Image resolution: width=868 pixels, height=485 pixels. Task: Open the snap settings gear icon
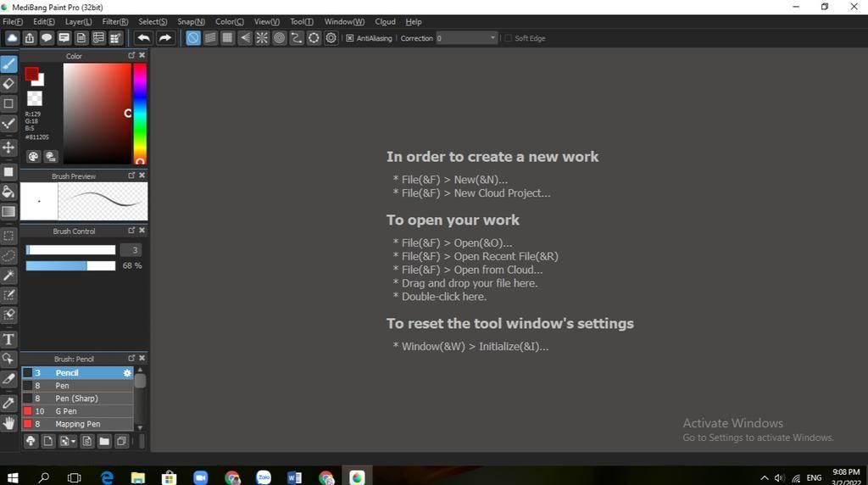[x=331, y=37]
